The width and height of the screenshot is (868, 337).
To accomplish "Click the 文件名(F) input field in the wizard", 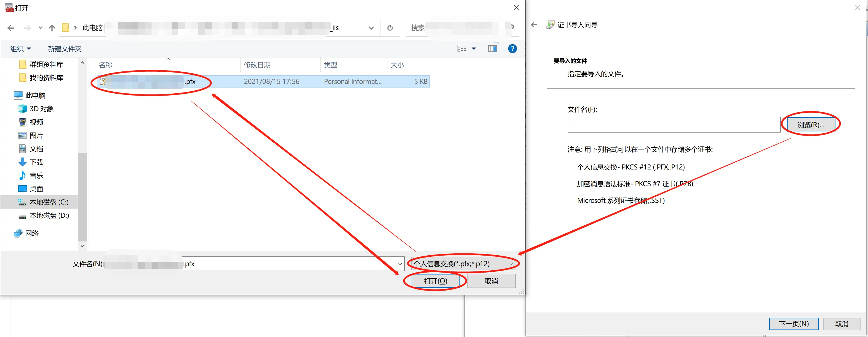I will click(674, 125).
